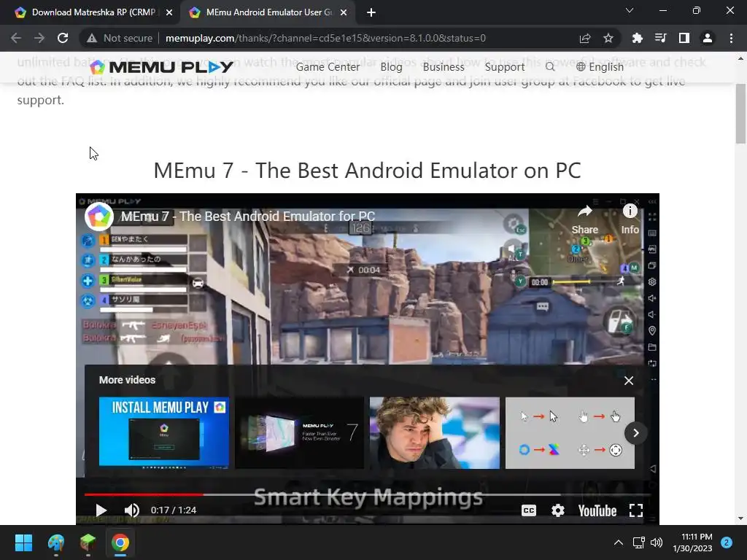Open the INSTALL MEMU PLAY video thumbnail

164,432
